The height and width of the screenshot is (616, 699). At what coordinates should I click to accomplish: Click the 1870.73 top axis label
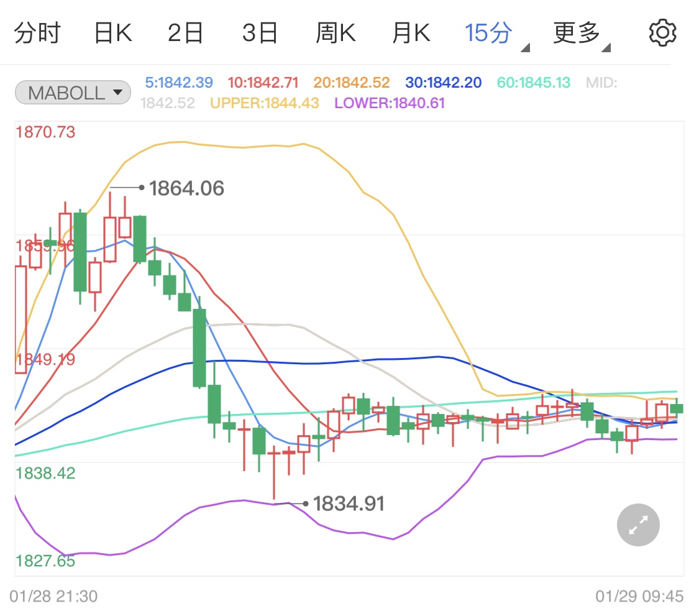pos(45,132)
